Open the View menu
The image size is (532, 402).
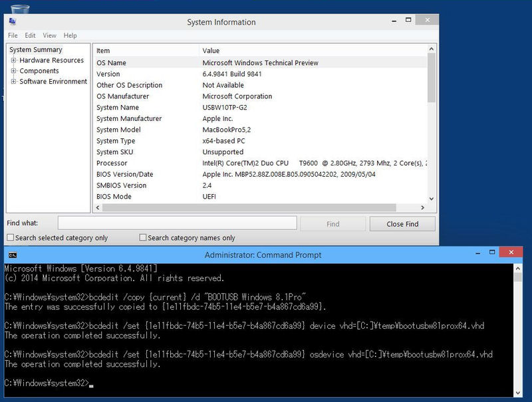tap(49, 35)
